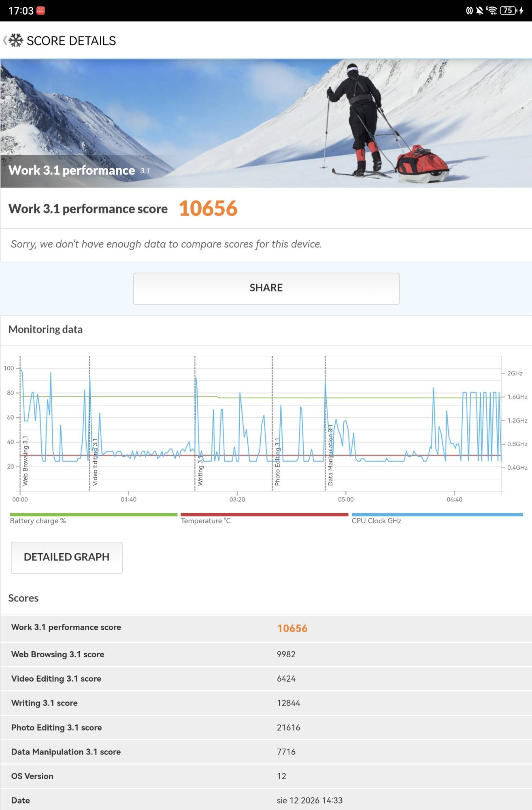The width and height of the screenshot is (532, 810).
Task: Tap the charging bolt icon
Action: [x=521, y=11]
